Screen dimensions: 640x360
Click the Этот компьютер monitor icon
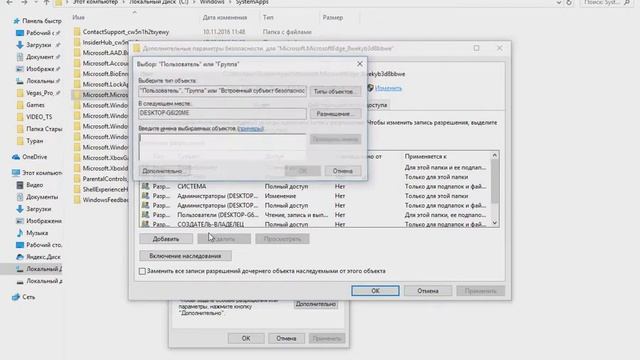pyautogui.click(x=16, y=173)
